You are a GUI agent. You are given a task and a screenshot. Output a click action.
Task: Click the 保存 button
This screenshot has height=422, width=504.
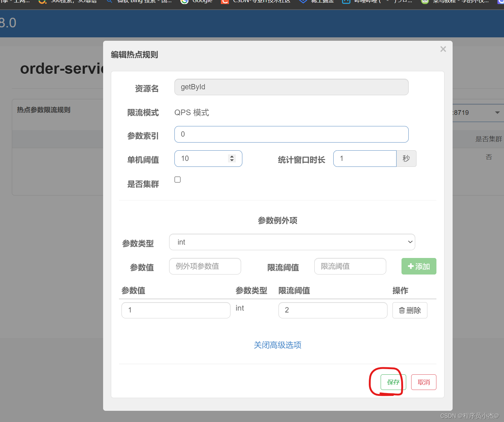point(393,382)
